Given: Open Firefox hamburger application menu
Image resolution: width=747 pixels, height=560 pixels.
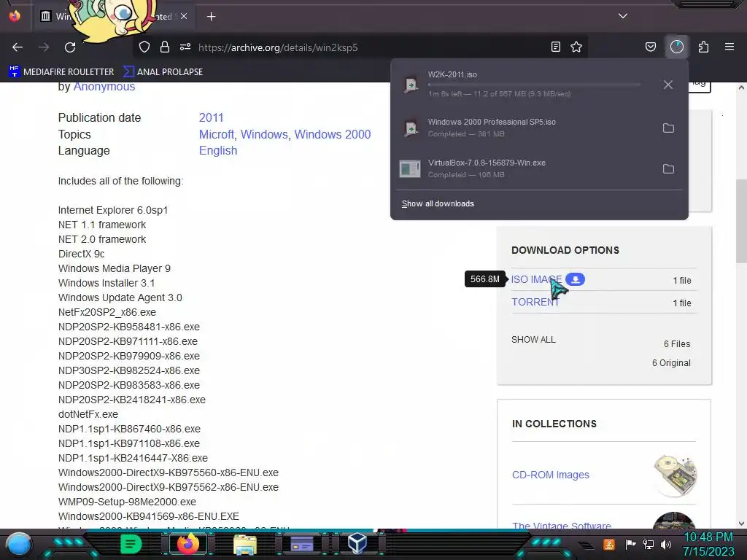Looking at the screenshot, I should tap(729, 47).
